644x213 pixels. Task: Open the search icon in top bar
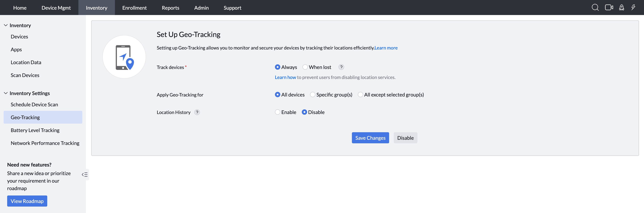[595, 8]
